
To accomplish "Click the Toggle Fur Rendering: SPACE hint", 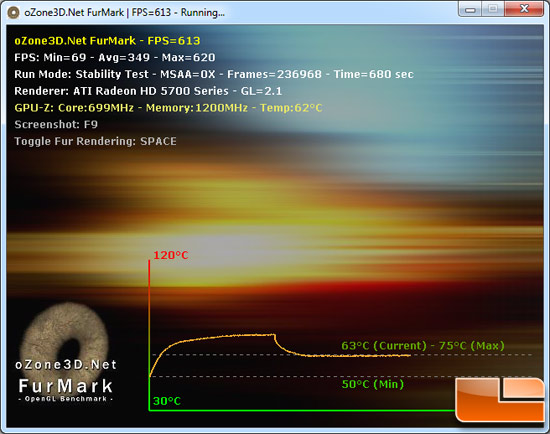I will (95, 141).
